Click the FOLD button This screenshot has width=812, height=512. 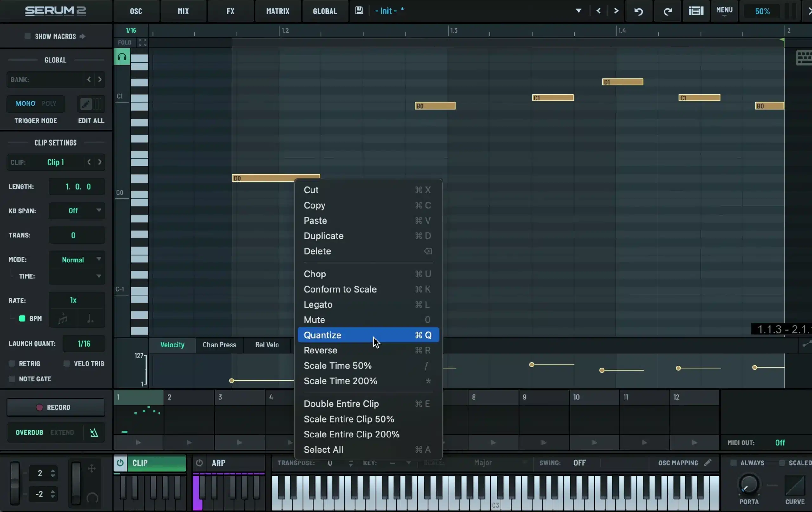124,42
